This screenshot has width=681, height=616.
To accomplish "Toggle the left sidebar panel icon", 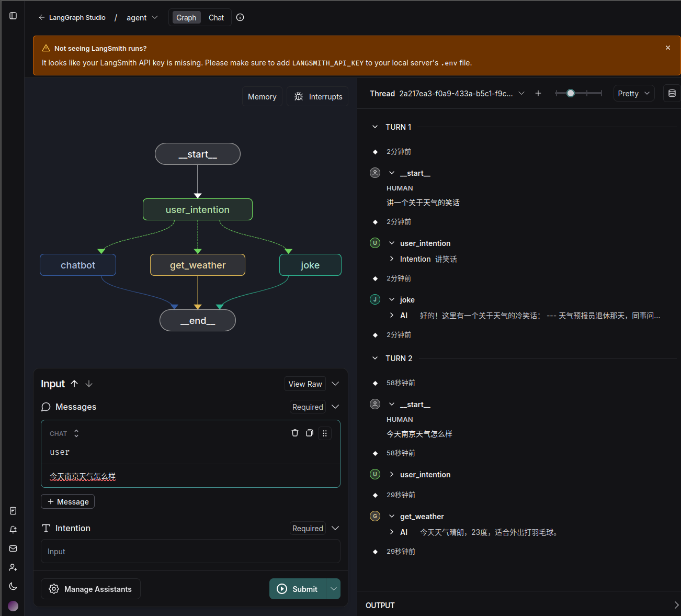I will 13,16.
